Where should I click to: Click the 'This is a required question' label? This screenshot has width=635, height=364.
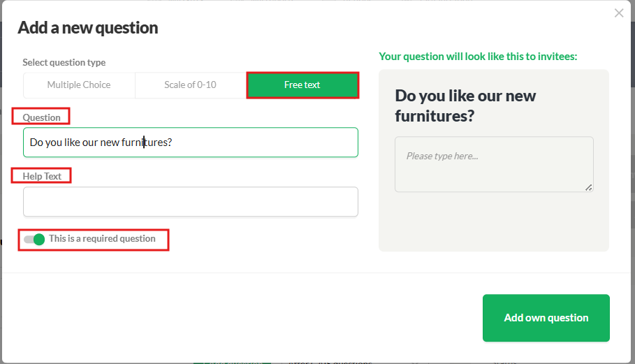(102, 238)
